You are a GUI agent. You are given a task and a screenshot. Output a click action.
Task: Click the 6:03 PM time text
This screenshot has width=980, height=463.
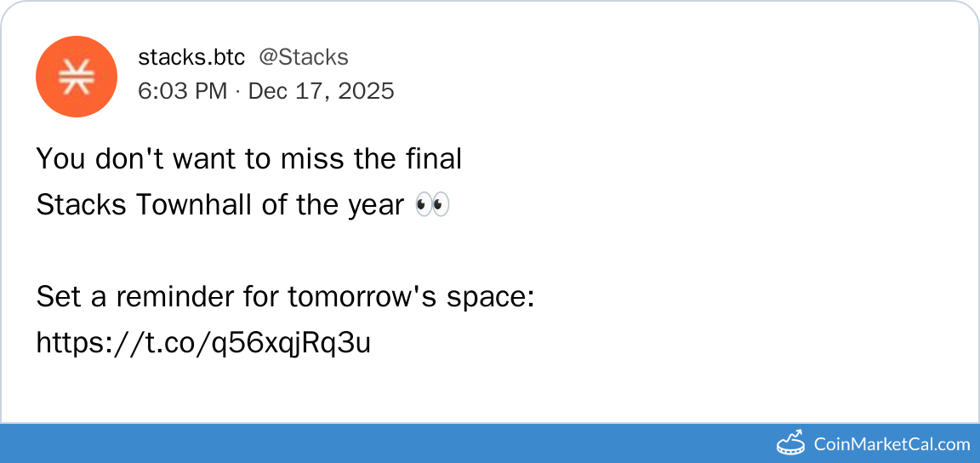point(182,91)
